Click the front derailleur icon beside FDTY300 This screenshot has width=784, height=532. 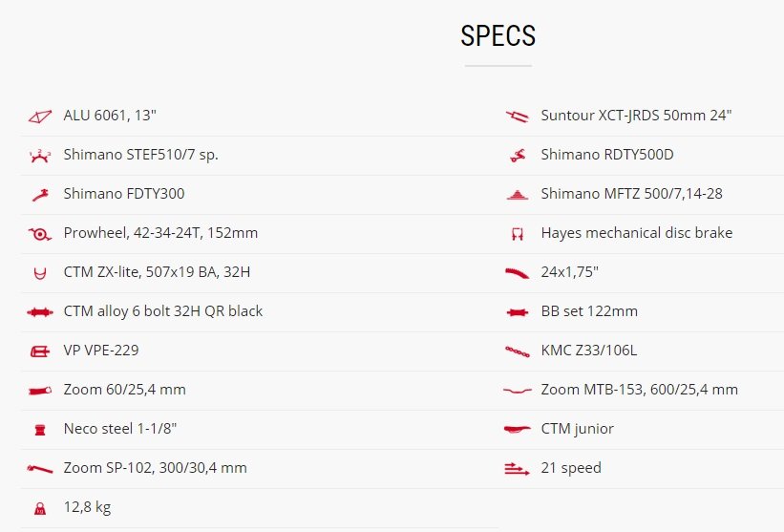[x=40, y=195]
